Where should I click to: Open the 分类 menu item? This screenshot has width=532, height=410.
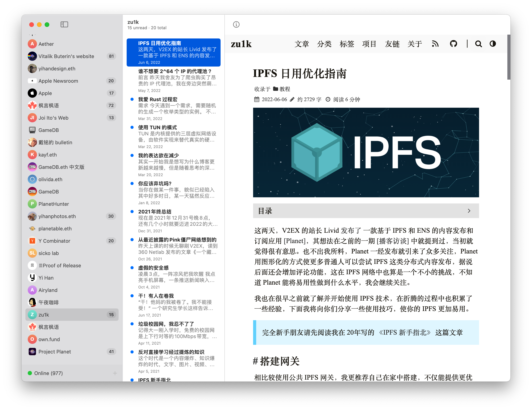(x=324, y=44)
